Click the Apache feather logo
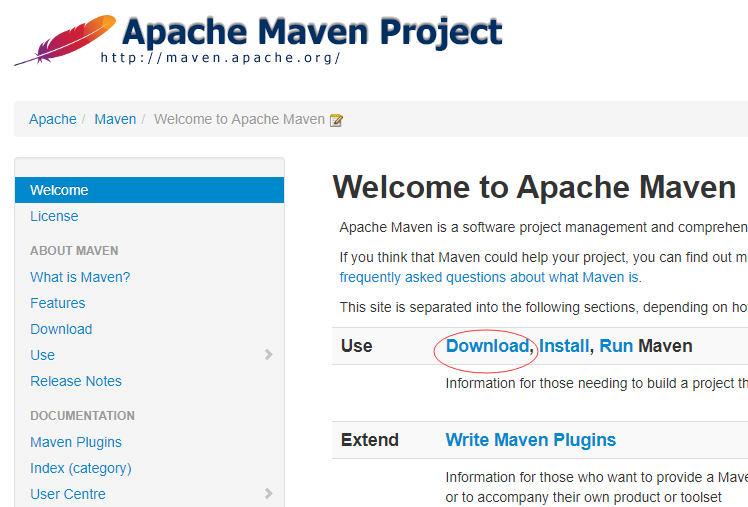 (x=65, y=40)
